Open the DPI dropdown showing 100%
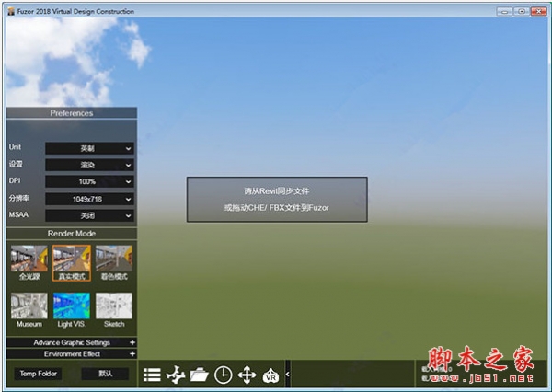The width and height of the screenshot is (552, 392). point(89,181)
